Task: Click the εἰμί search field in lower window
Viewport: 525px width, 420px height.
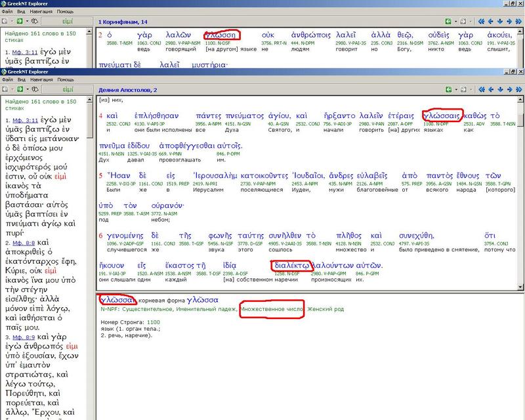Action: pyautogui.click(x=68, y=89)
